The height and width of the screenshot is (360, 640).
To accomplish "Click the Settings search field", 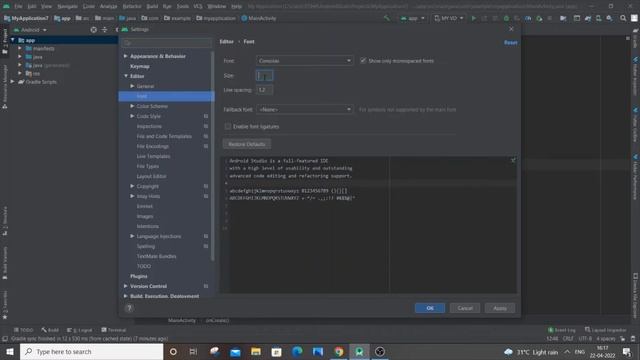I will (167, 42).
